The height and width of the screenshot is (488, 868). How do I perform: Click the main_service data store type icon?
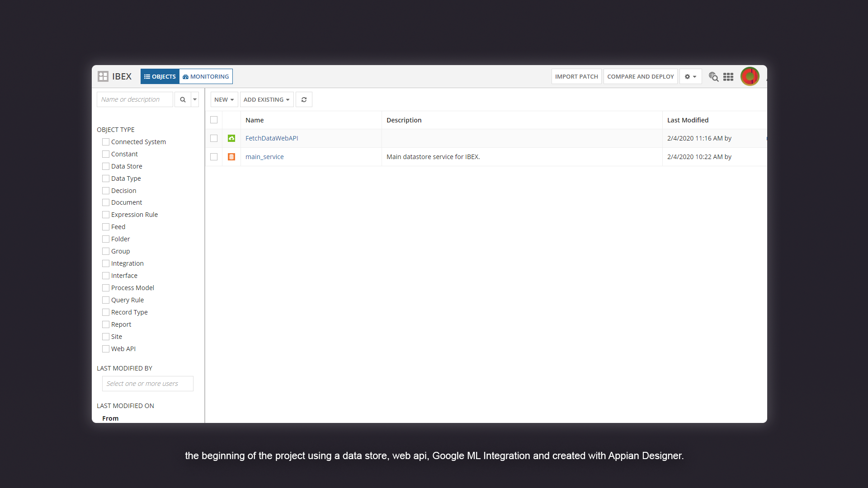(x=231, y=157)
